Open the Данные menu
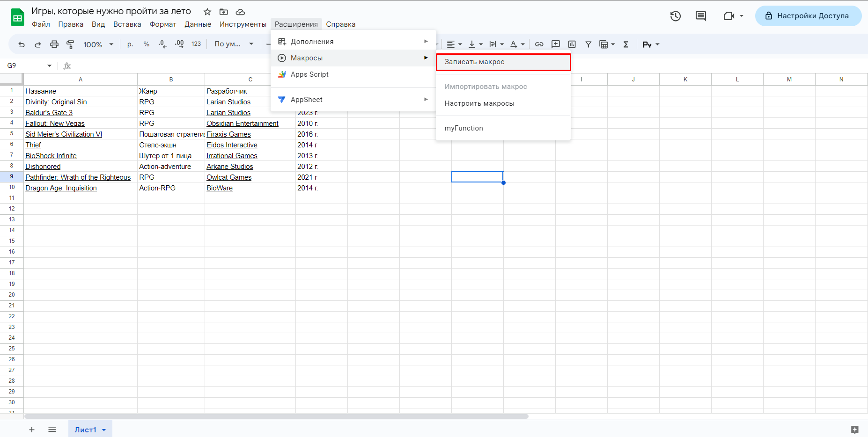This screenshot has width=868, height=437. point(198,24)
